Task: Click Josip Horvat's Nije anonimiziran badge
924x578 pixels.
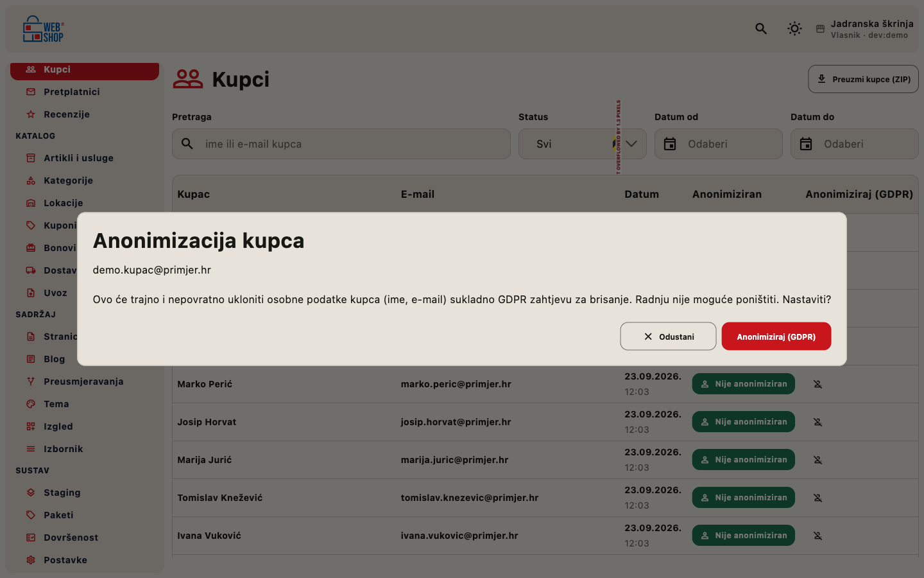Action: (743, 422)
